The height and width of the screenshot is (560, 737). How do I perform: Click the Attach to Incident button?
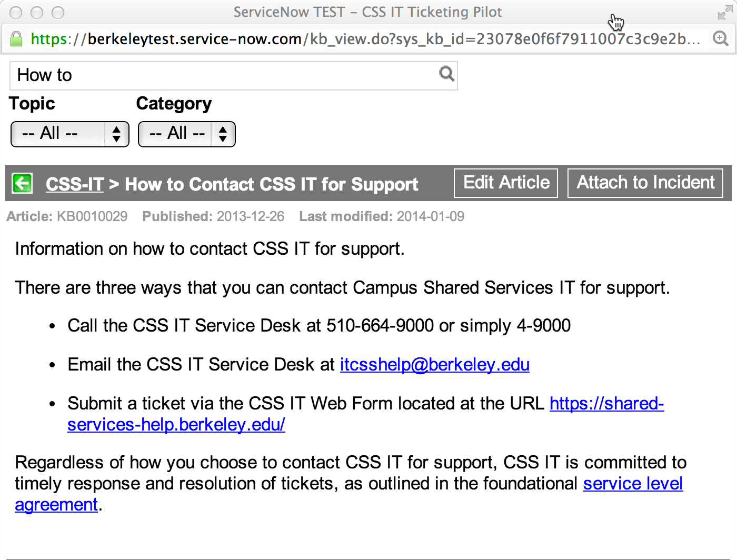pyautogui.click(x=645, y=183)
